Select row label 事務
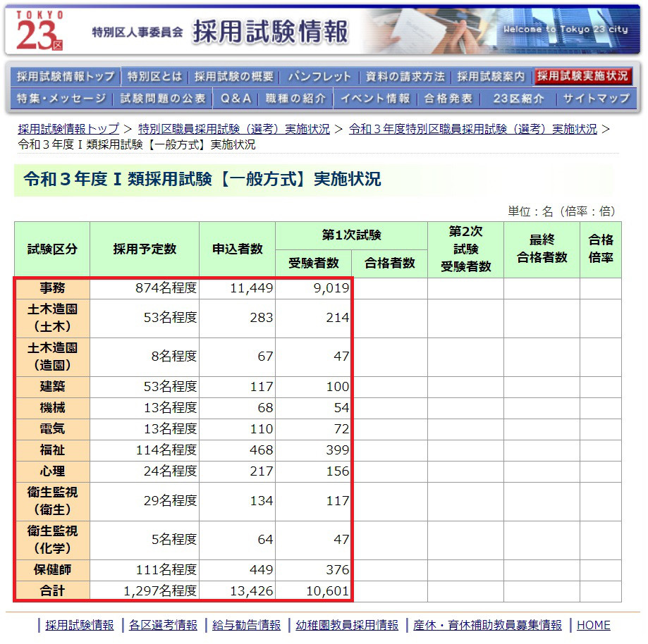Image resolution: width=648 pixels, height=644 pixels. (52, 288)
